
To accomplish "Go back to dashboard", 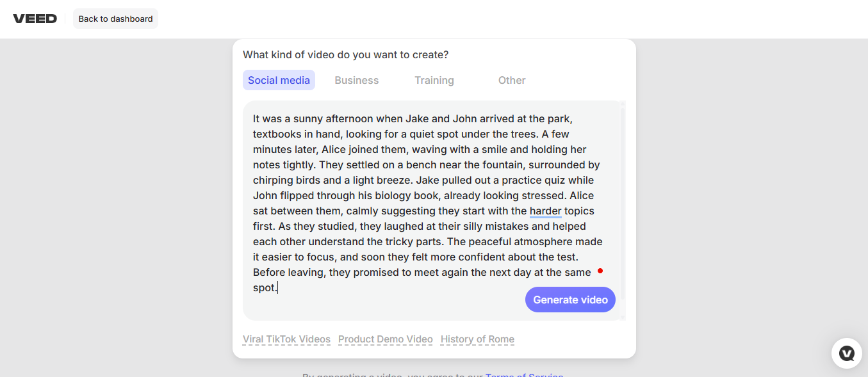I will tap(115, 19).
